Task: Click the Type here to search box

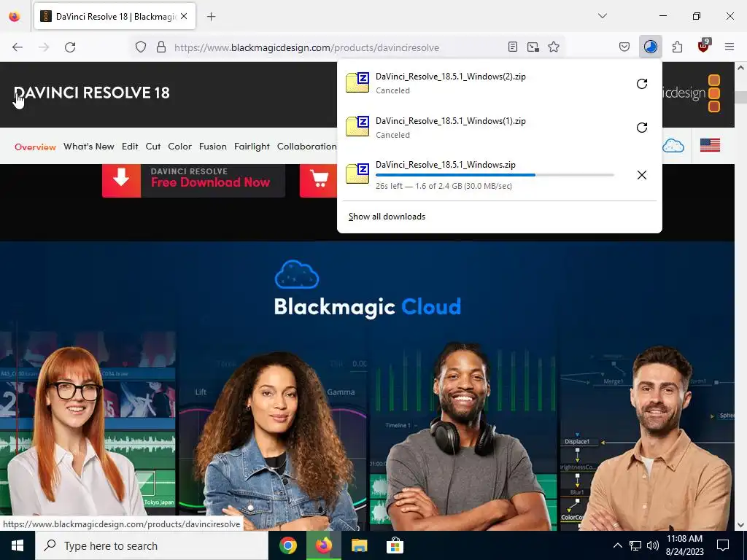Action: [152, 545]
